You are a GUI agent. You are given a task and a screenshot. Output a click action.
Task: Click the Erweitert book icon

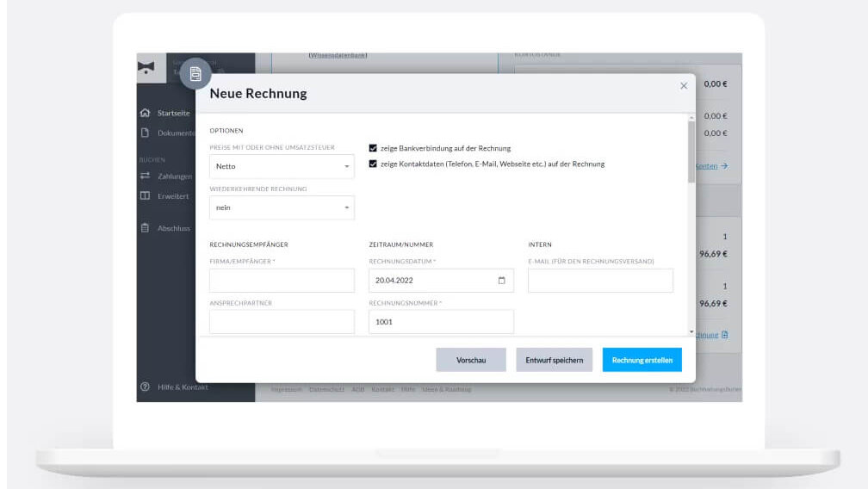tap(146, 196)
